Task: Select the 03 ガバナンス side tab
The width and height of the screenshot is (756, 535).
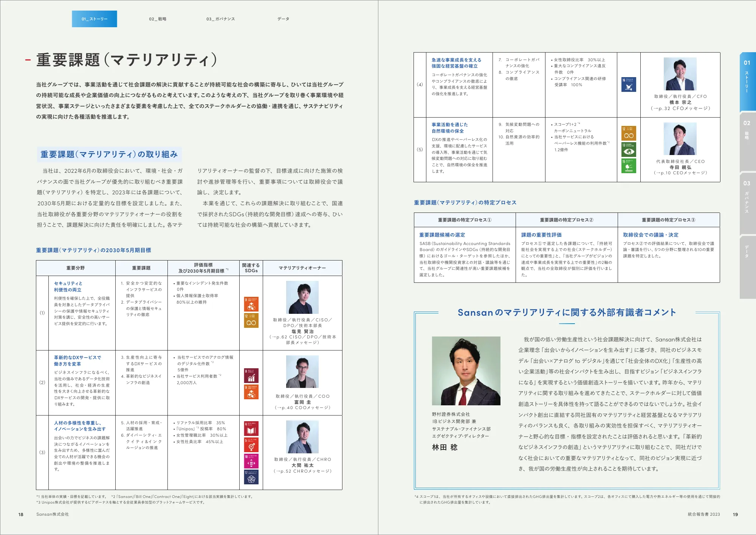Action: point(747,203)
